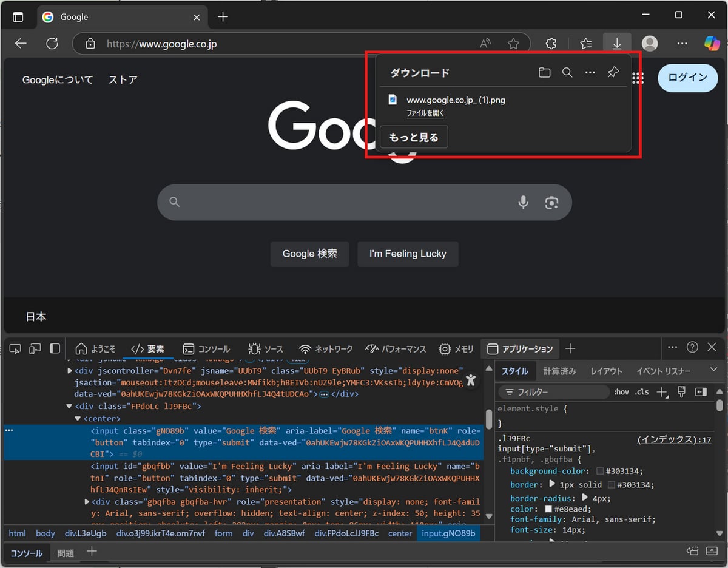Show more Styles pane tabs chevron
The height and width of the screenshot is (568, 728).
(x=713, y=370)
